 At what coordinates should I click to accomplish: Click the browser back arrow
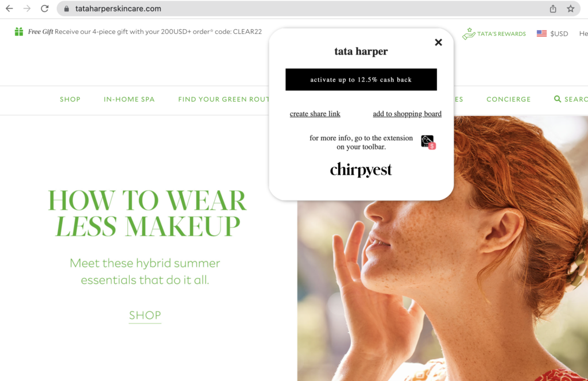pos(9,9)
